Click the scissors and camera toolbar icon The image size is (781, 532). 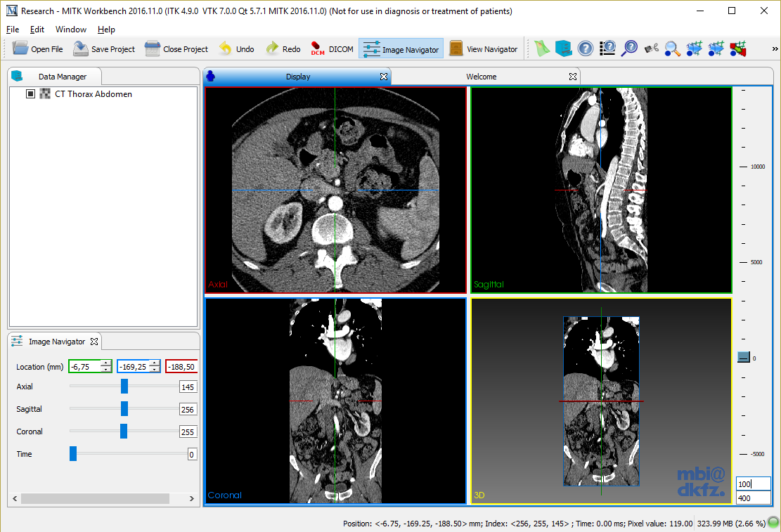coord(652,48)
